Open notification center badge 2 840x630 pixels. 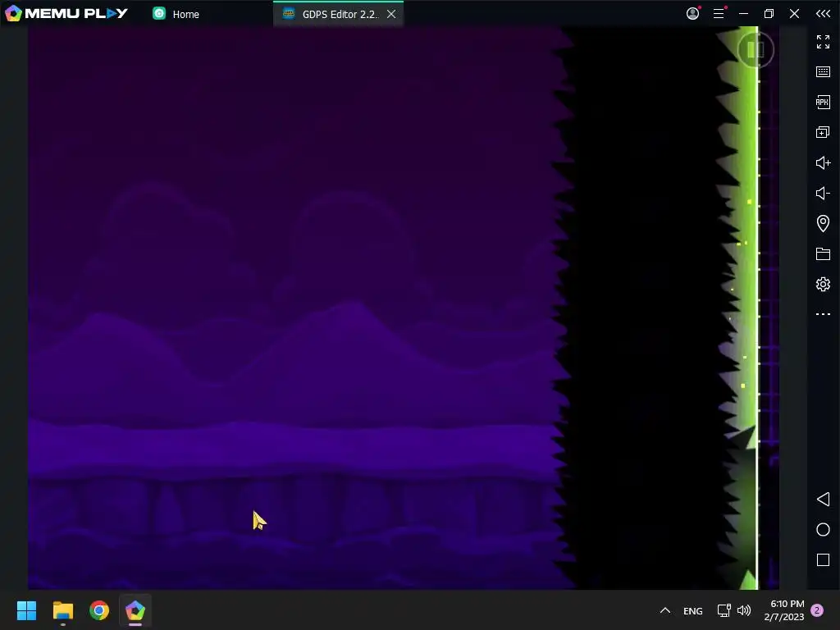point(817,610)
